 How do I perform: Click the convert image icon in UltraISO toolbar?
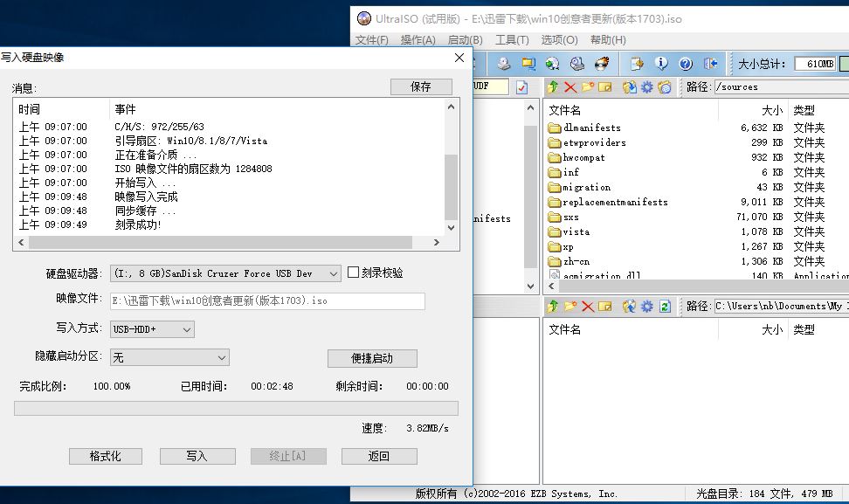552,64
